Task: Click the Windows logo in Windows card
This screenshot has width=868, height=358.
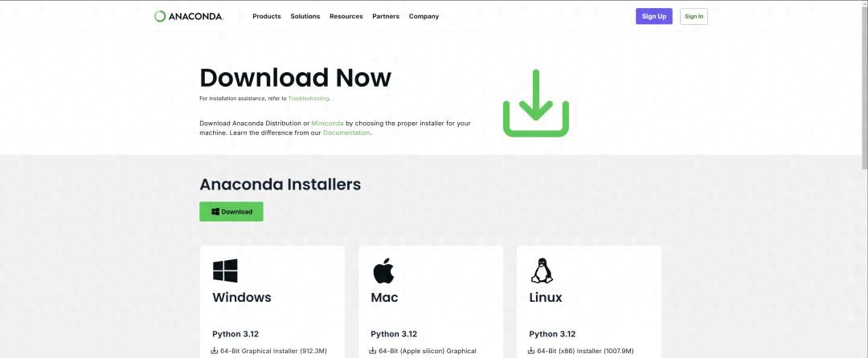Action: (225, 271)
